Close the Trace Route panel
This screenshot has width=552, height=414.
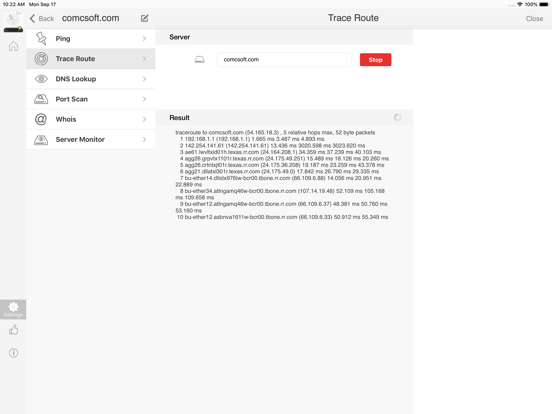coord(534,19)
